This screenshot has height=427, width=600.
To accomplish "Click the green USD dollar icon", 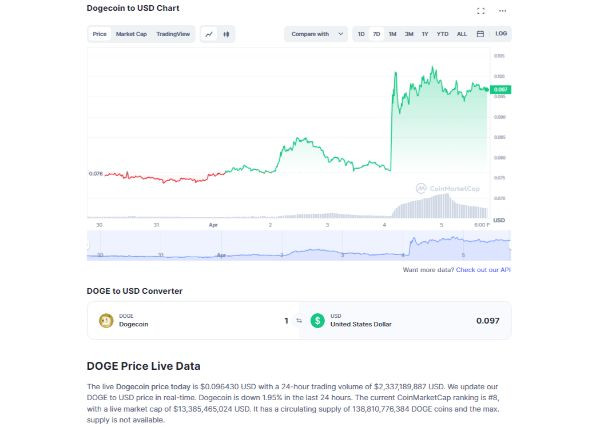I will point(318,321).
